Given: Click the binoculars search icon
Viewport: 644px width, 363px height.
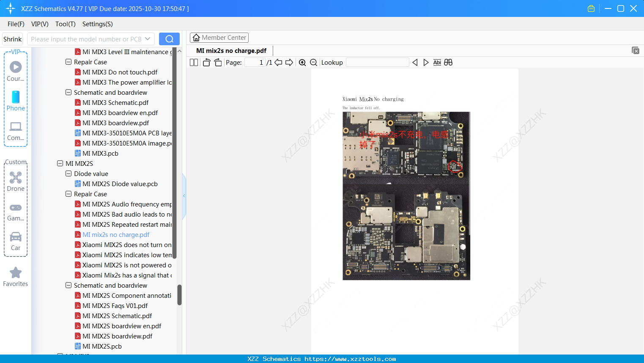Looking at the screenshot, I should coord(448,63).
